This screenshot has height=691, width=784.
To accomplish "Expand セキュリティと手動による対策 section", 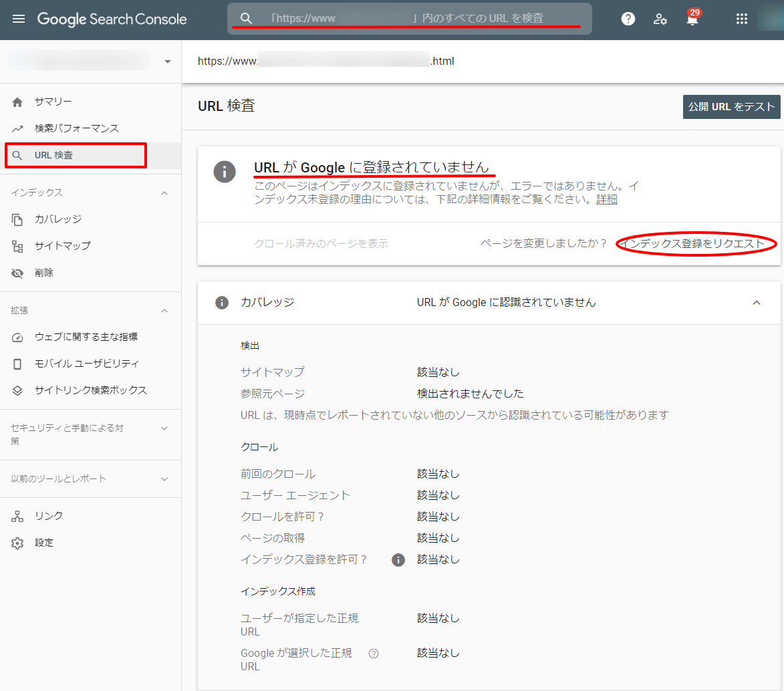I will point(164,428).
